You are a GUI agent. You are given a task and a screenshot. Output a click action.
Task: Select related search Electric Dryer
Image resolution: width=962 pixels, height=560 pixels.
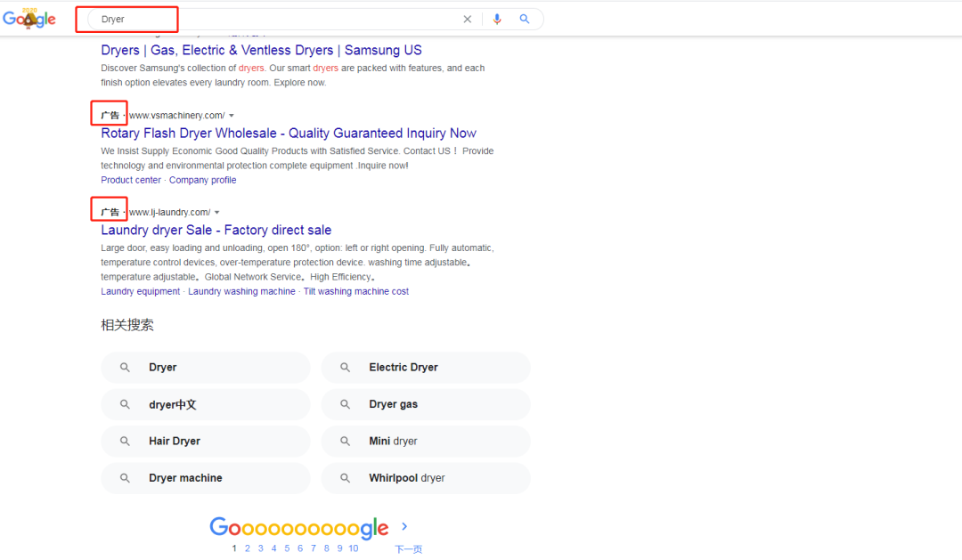[x=426, y=368]
